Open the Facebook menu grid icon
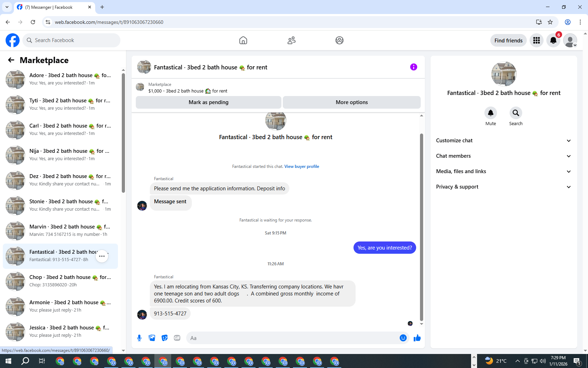This screenshot has width=588, height=368. click(537, 40)
